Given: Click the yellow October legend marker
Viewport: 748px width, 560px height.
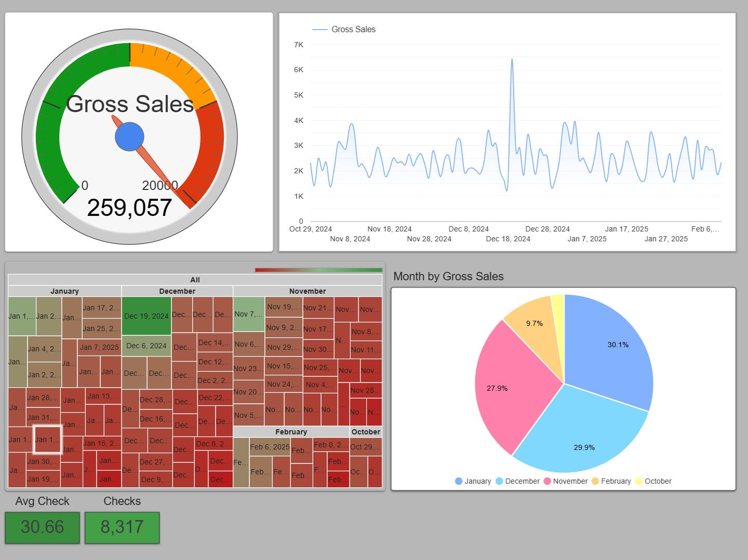Looking at the screenshot, I should 639,481.
